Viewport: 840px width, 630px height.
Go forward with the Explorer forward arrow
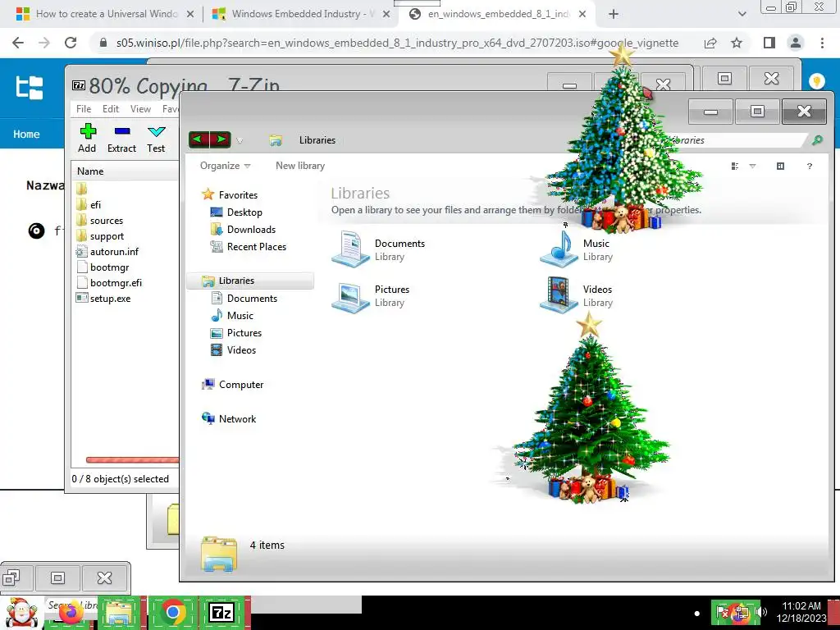(220, 139)
